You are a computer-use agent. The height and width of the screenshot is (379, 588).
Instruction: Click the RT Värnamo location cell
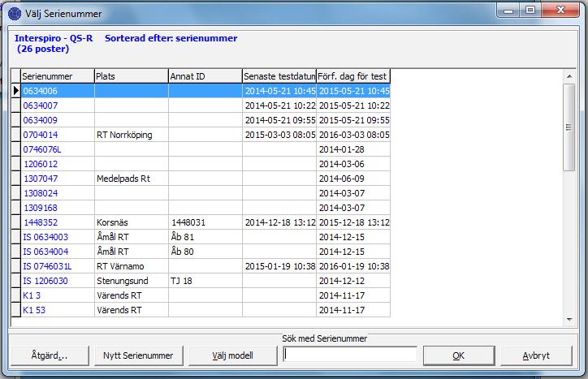(132, 266)
